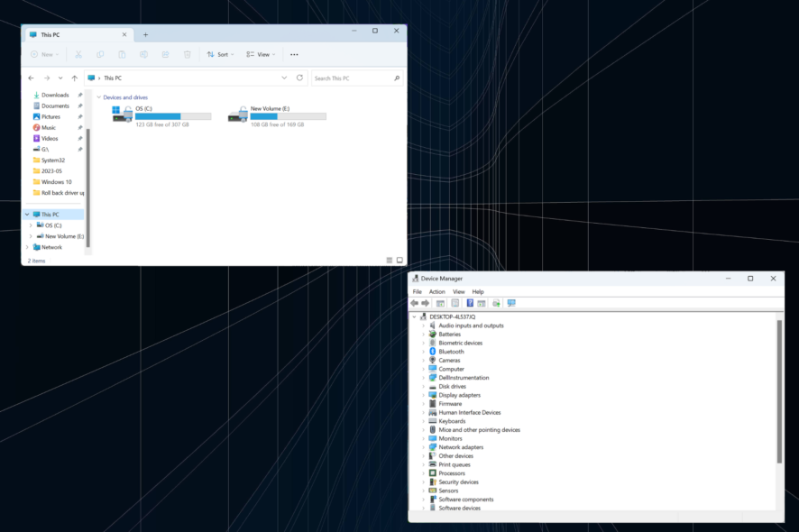Click the Back arrow in Device Manager toolbar

(x=415, y=303)
